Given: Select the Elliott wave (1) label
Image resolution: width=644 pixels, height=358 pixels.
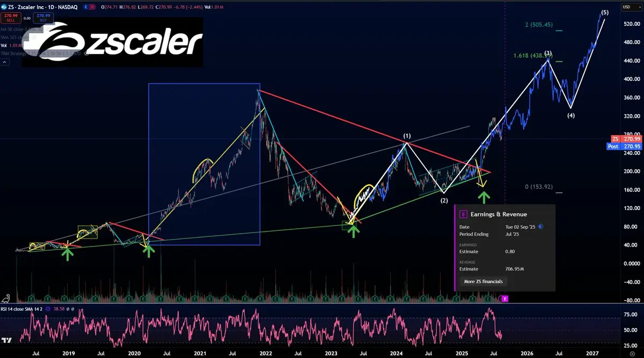Looking at the screenshot, I should [407, 136].
